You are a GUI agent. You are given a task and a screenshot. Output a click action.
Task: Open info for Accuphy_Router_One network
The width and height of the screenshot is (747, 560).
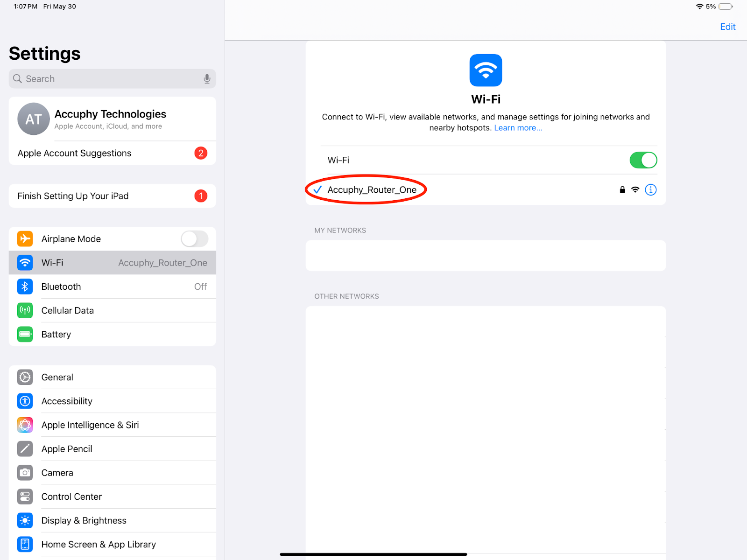click(651, 190)
